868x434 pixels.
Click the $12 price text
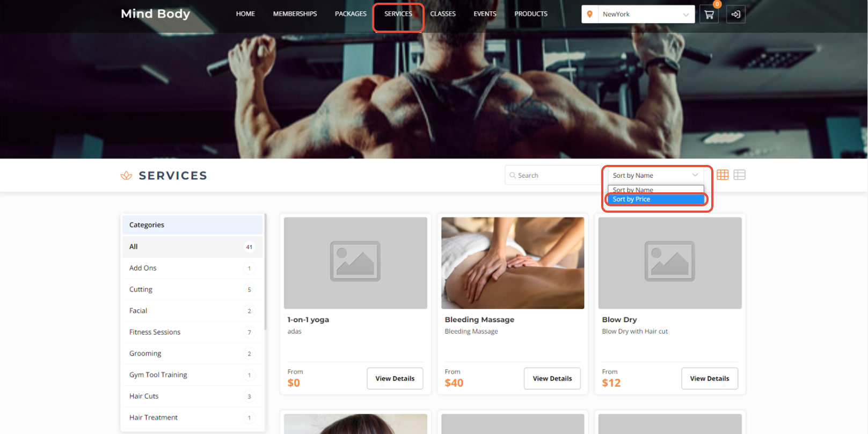coord(611,383)
